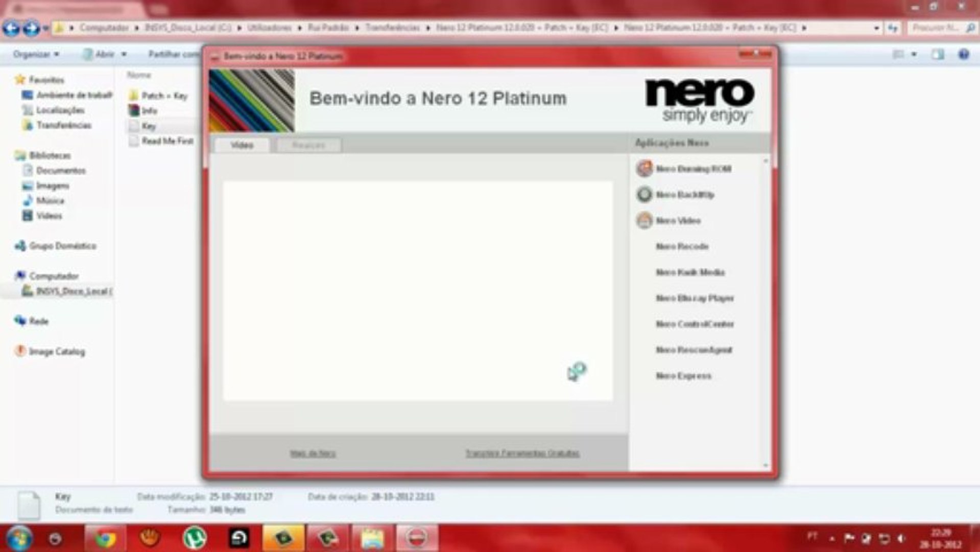Open Google Chrome from the taskbar
This screenshot has width=980, height=552.
pos(105,538)
